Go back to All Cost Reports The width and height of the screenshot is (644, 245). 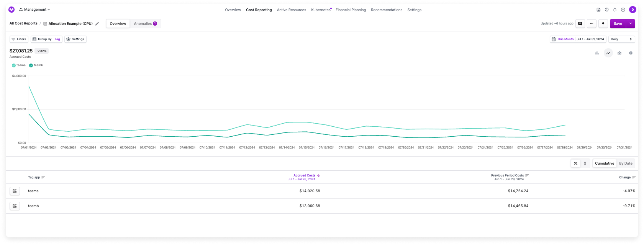click(23, 23)
